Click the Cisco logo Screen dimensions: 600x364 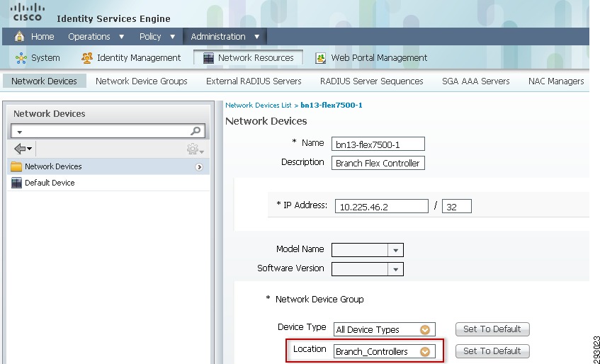27,13
